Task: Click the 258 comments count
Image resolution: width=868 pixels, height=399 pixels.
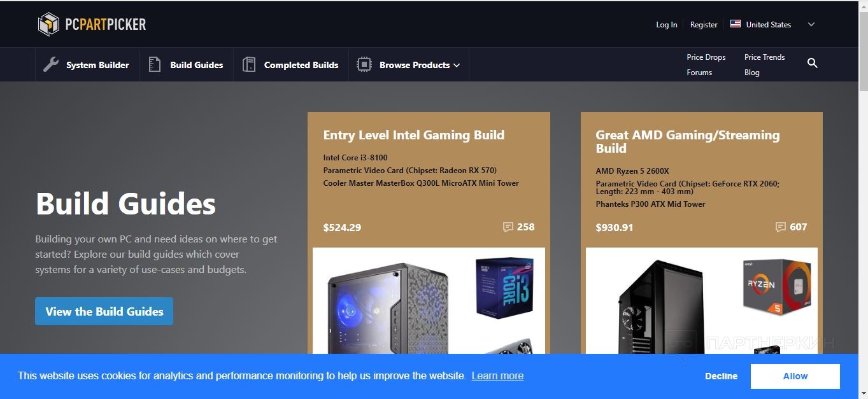Action: click(x=526, y=227)
